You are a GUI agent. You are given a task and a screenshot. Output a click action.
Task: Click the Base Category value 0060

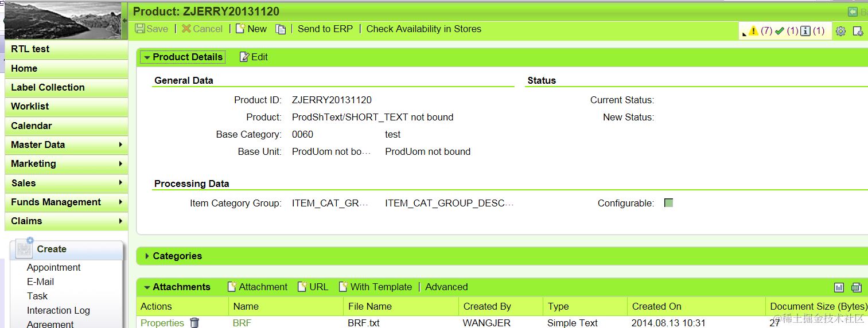click(x=302, y=134)
